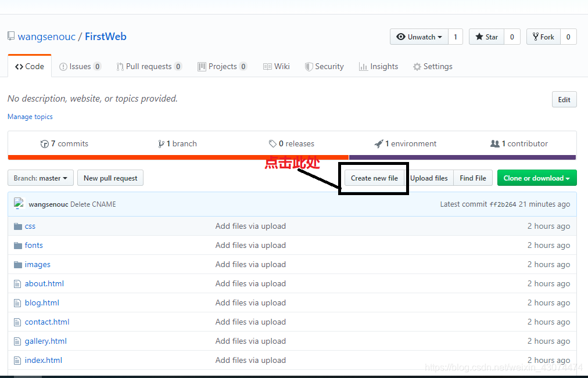Open the index.html file

(44, 360)
